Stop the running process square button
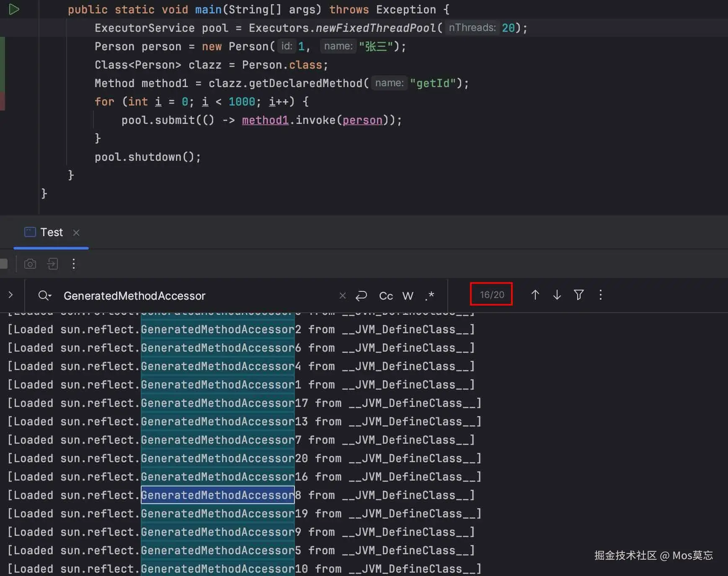This screenshot has width=728, height=576. [3, 264]
